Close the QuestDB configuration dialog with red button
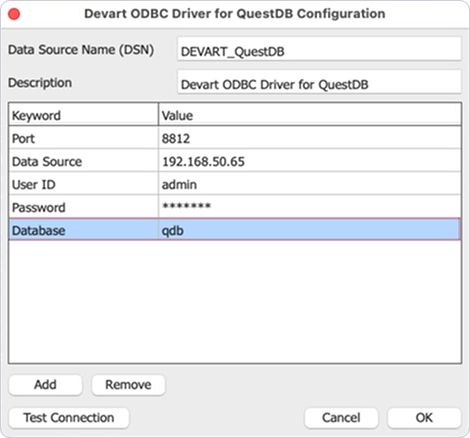Screen dimensions: 470x438 coord(14,14)
